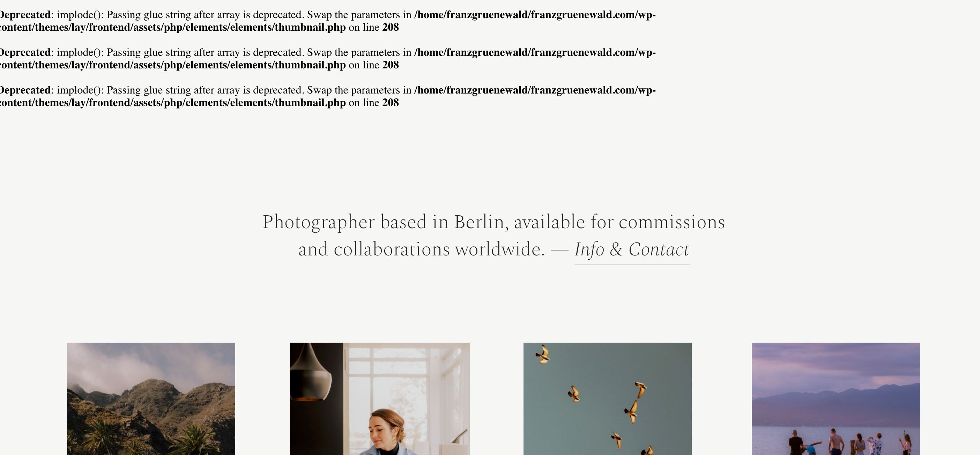Click the word Deprecated in the first warning
This screenshot has height=455, width=980.
point(25,15)
